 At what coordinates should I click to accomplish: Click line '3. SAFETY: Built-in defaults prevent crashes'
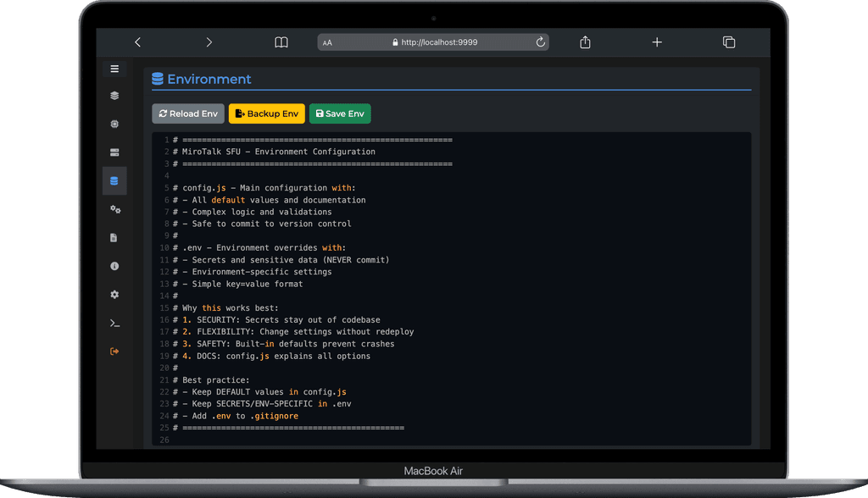pyautogui.click(x=288, y=344)
